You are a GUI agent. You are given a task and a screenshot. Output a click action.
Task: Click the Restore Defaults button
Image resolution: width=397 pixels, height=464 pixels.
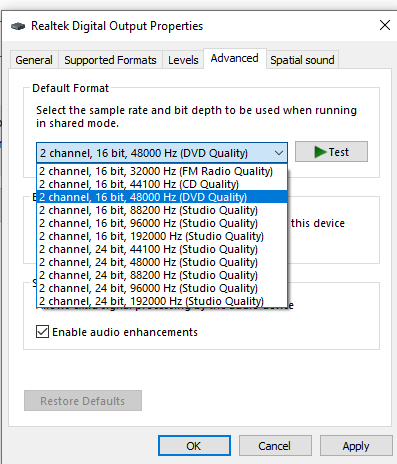point(83,401)
